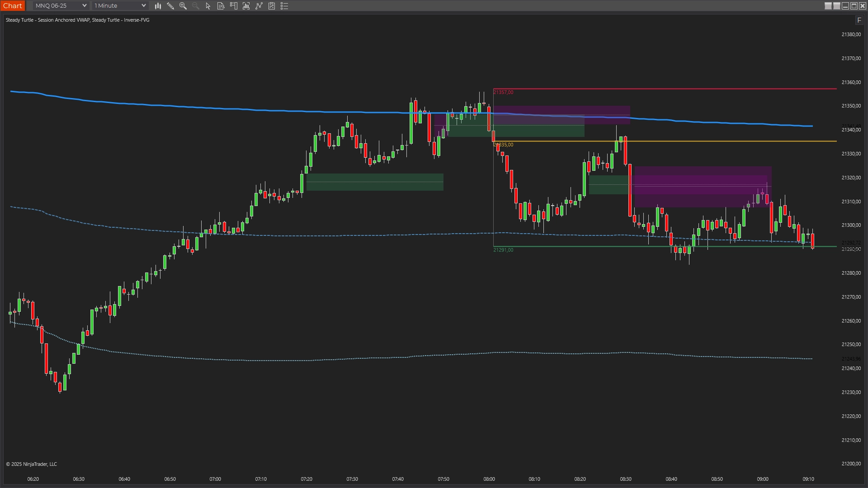
Task: Click the 09:00 time axis label
Action: coord(763,479)
